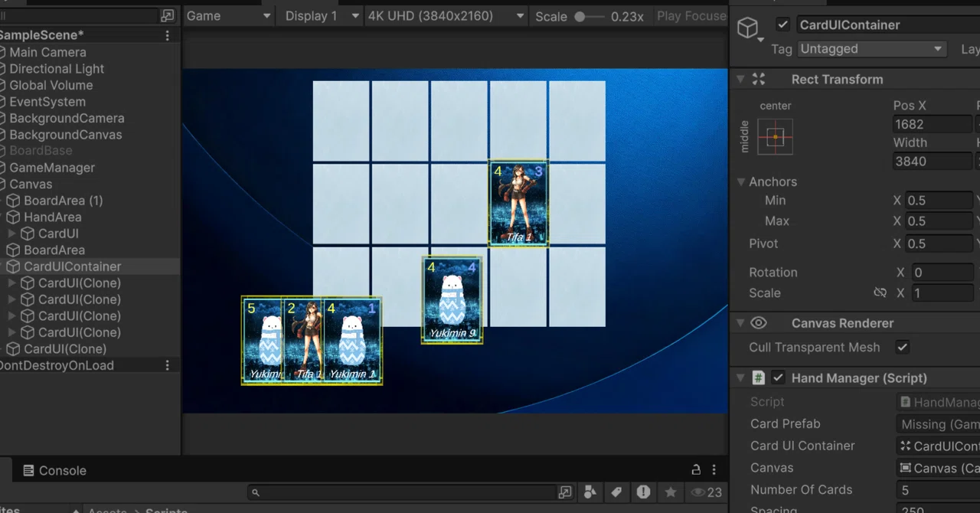Click the Favorites star icon

(671, 492)
